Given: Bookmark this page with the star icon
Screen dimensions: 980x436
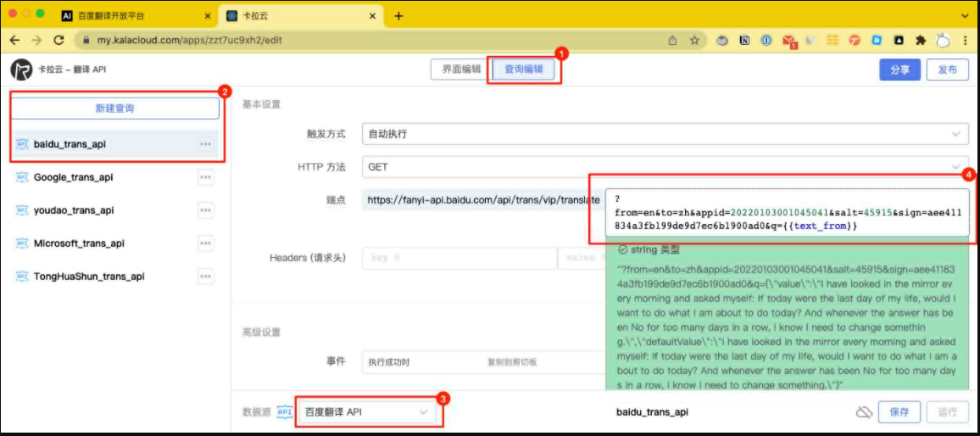Looking at the screenshot, I should [x=693, y=40].
